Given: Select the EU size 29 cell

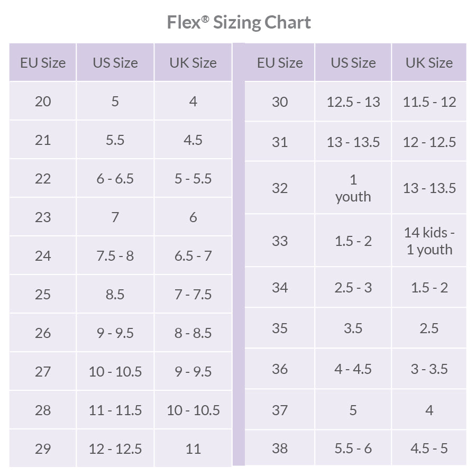Looking at the screenshot, I should click(43, 448).
